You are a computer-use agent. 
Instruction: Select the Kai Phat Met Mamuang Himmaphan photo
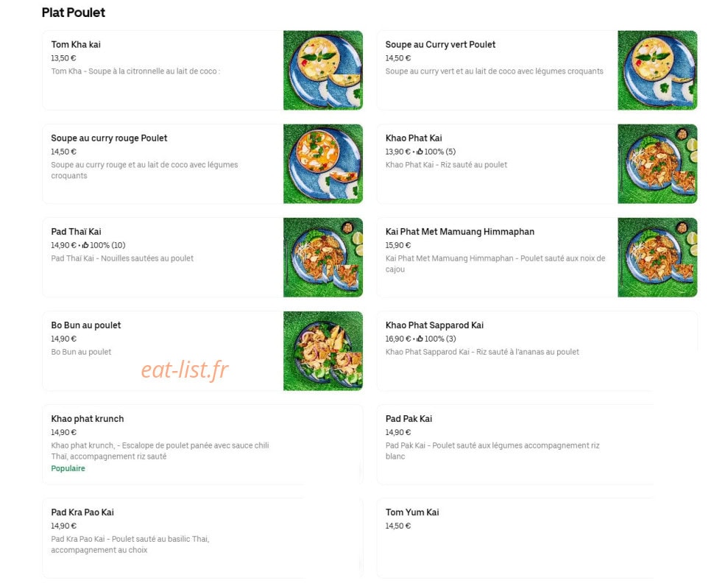[657, 257]
